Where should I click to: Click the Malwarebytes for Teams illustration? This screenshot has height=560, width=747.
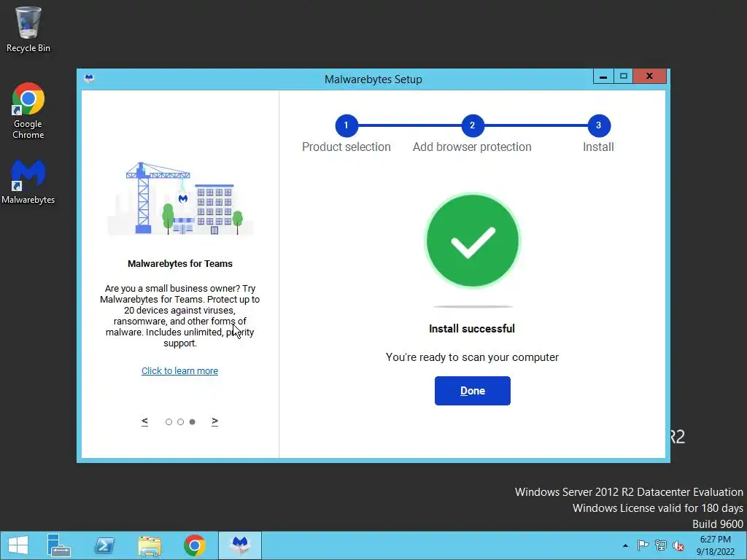coord(181,198)
